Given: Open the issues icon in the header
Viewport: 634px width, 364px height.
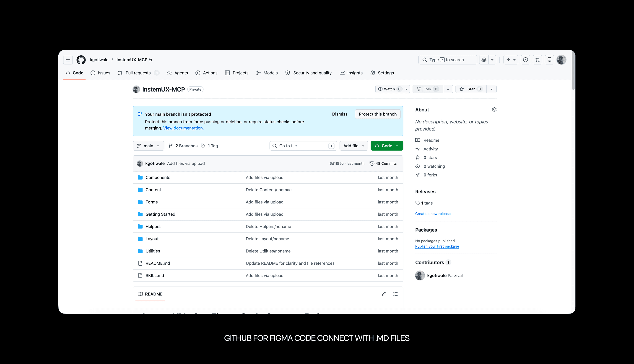Looking at the screenshot, I should (526, 60).
